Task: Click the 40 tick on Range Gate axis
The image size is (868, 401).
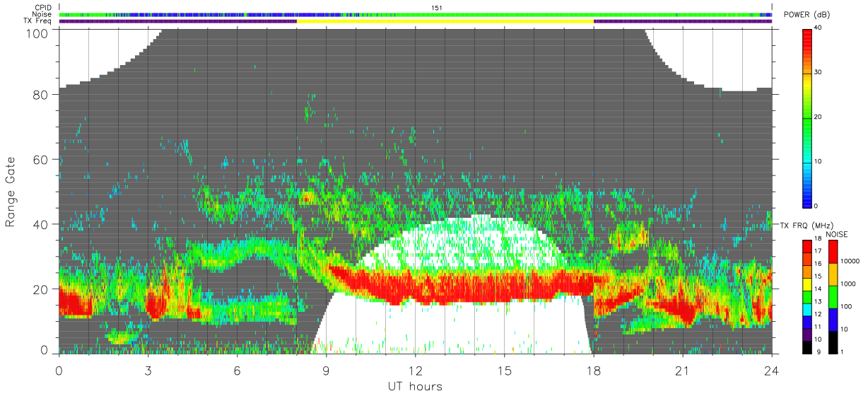Action: 42,224
